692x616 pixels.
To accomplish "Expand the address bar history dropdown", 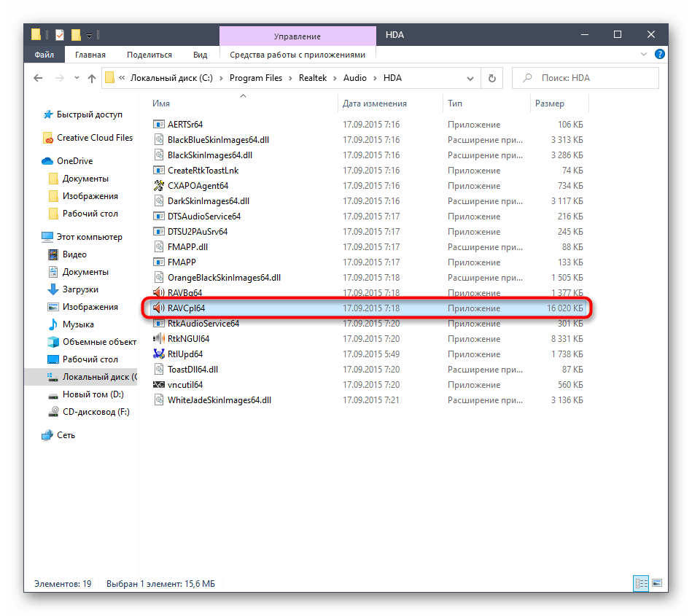I will [x=470, y=79].
